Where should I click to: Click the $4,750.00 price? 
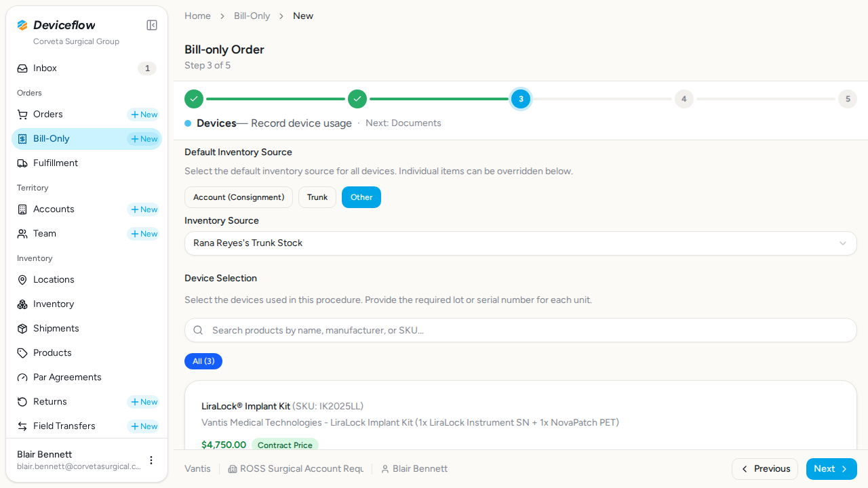point(224,445)
